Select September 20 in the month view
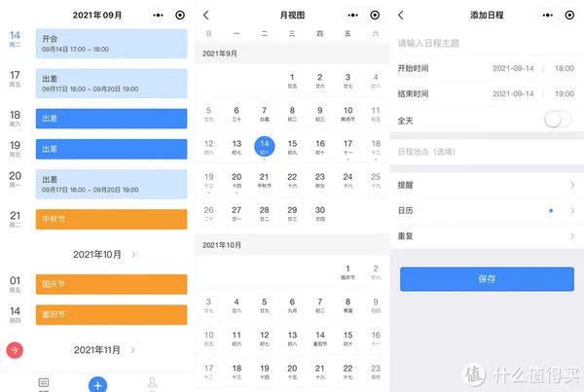 click(237, 181)
